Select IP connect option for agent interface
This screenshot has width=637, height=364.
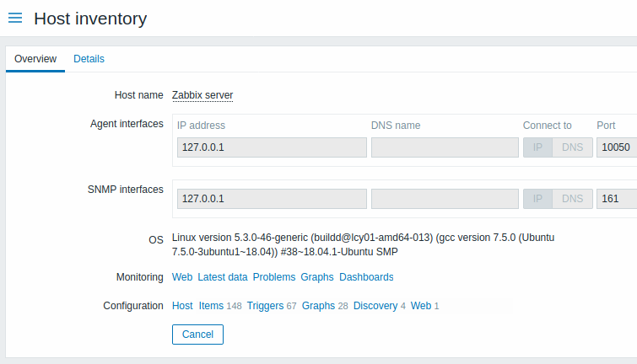pyautogui.click(x=537, y=147)
